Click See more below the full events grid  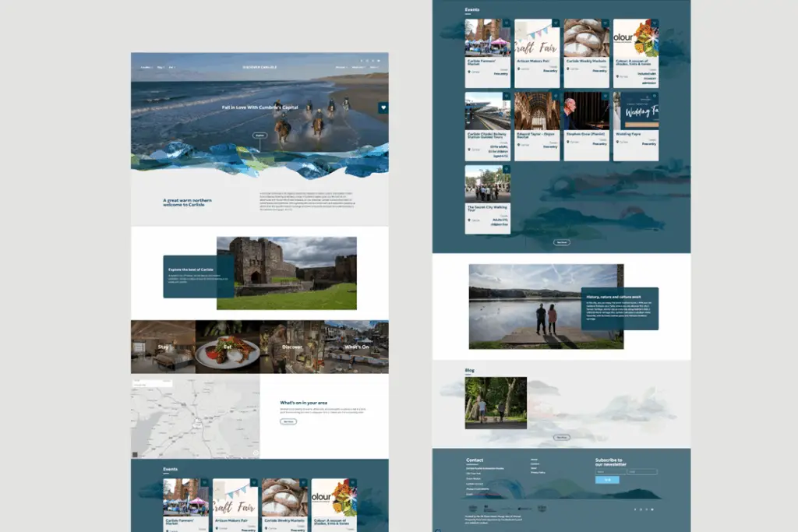click(x=562, y=242)
